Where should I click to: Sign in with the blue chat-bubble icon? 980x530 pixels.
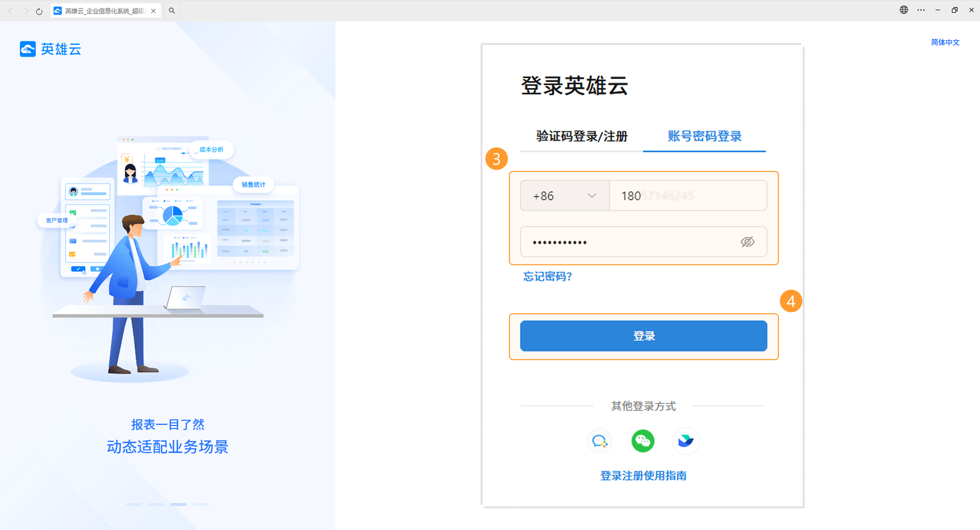[x=599, y=441]
